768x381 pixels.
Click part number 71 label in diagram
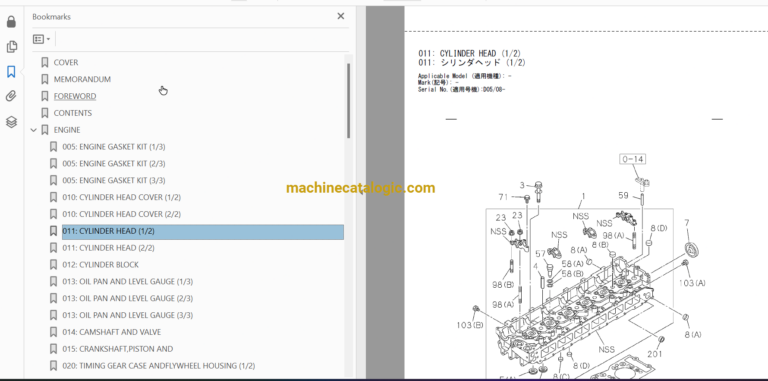pyautogui.click(x=504, y=197)
